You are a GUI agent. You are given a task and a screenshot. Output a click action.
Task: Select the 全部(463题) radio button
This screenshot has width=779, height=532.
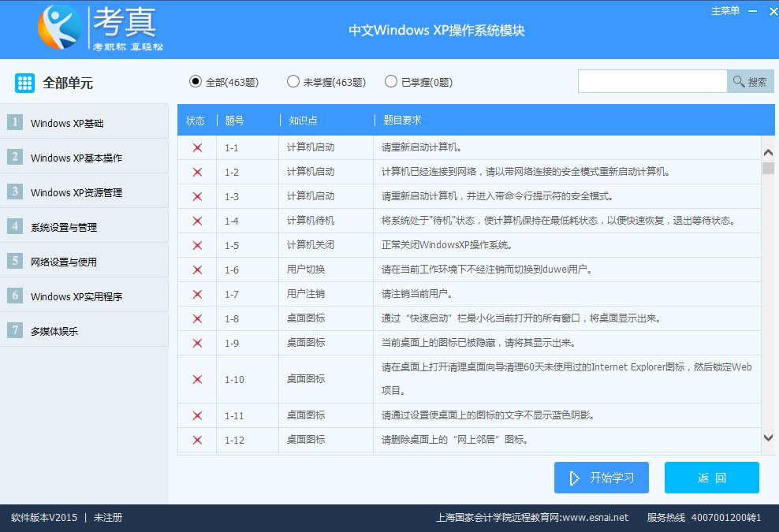pos(196,81)
